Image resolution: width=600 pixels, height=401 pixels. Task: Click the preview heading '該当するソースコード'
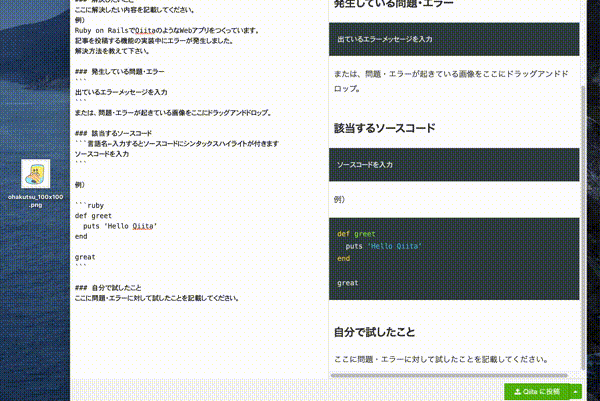385,128
